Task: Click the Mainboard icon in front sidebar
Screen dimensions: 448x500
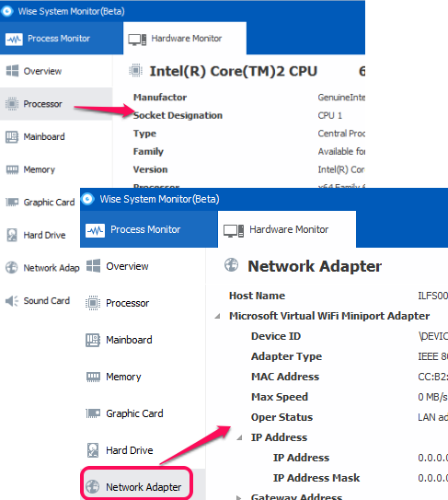Action: coord(93,340)
